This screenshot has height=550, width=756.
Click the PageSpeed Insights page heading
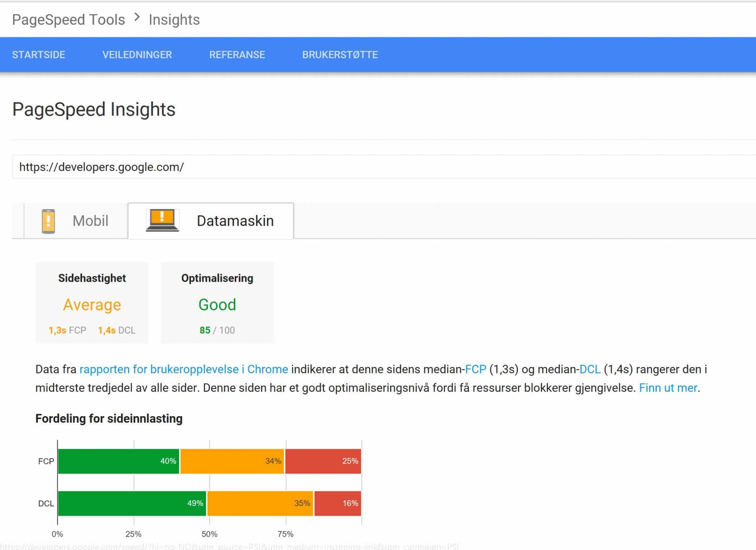[94, 110]
